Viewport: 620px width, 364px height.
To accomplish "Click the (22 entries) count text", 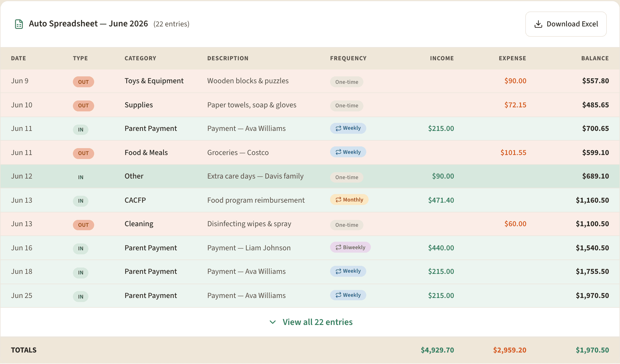I will pos(171,24).
